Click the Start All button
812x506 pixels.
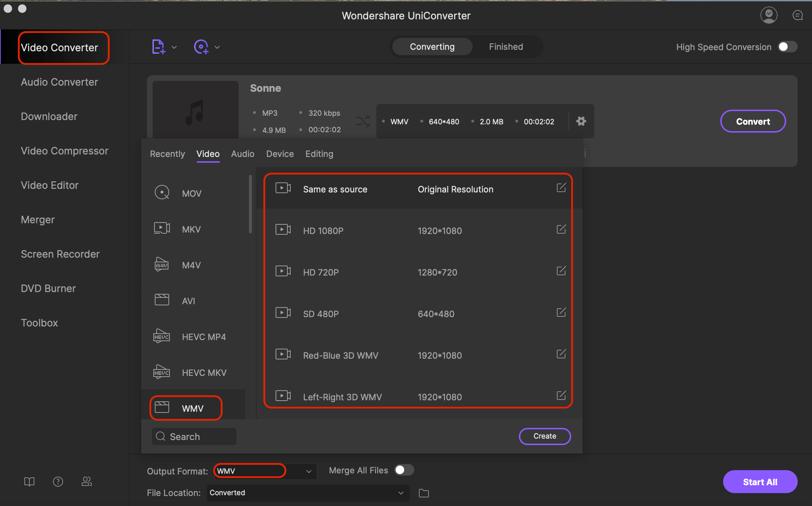coord(762,482)
